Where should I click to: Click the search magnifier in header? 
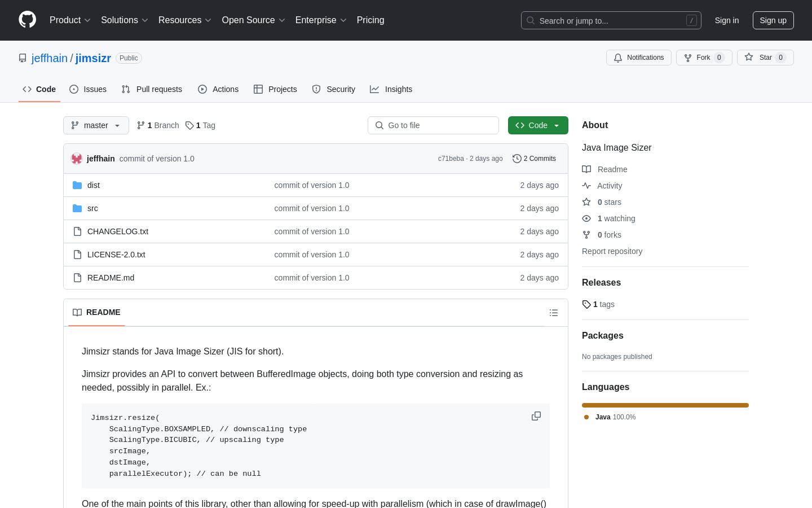pos(531,20)
